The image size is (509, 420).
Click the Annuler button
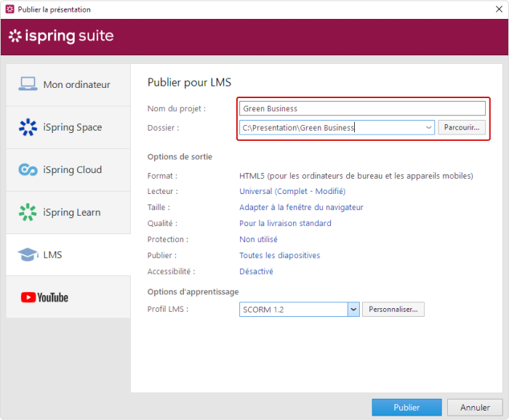point(475,408)
